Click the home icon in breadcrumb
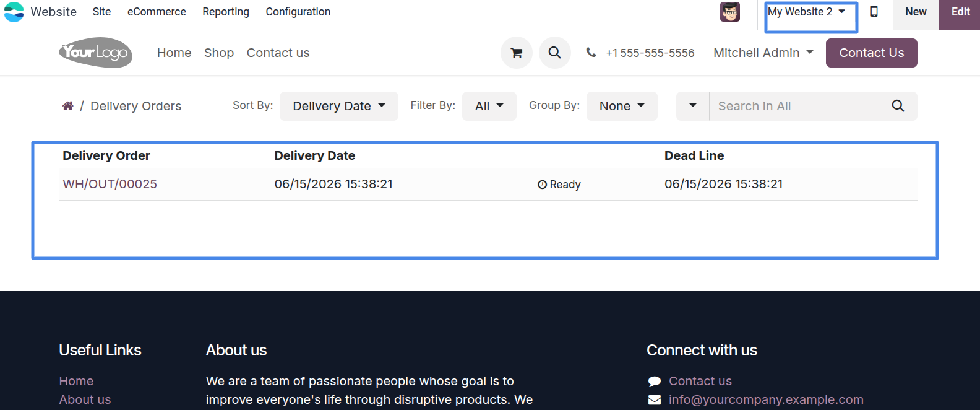Screen dimensions: 980x410 coord(68,106)
